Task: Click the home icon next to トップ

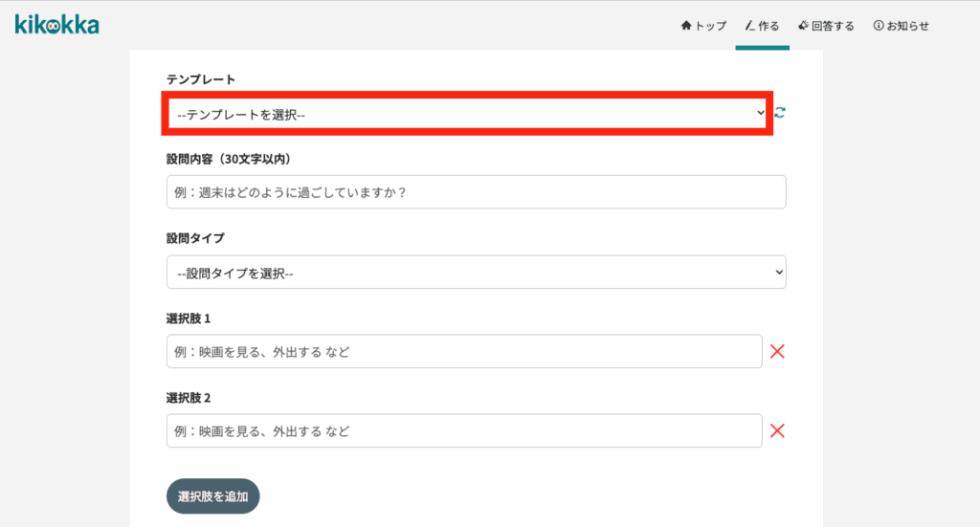Action: (x=686, y=26)
